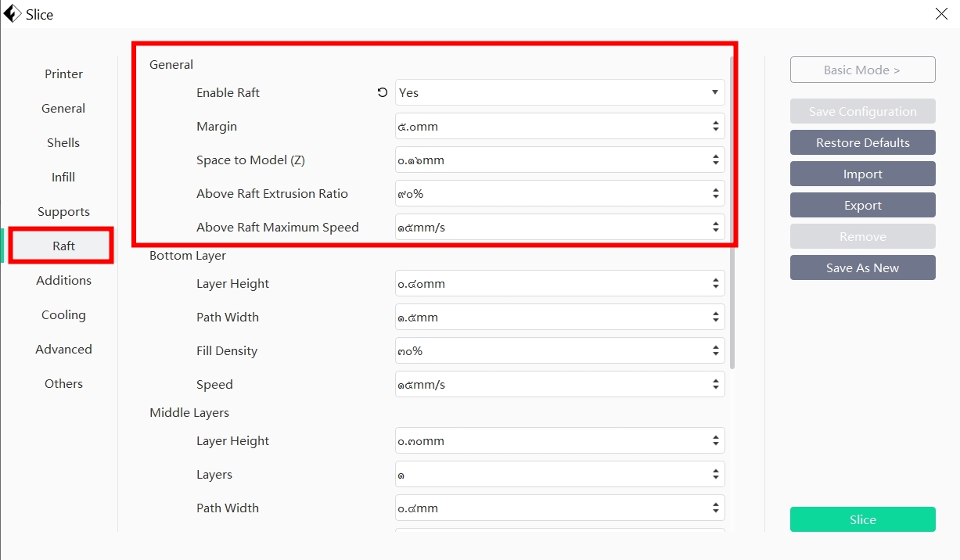Viewport: 960px width, 560px height.
Task: Click the Bottom Layer Fill Density field
Action: [552, 351]
